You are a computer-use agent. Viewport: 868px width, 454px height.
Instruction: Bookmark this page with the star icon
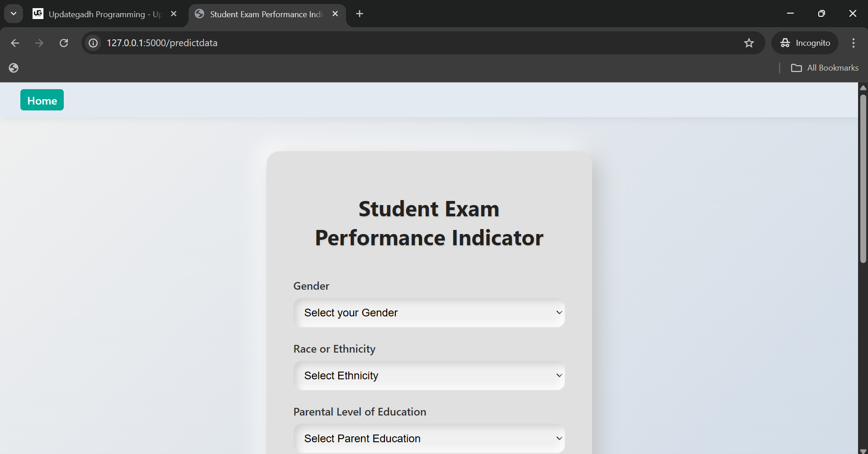[749, 43]
